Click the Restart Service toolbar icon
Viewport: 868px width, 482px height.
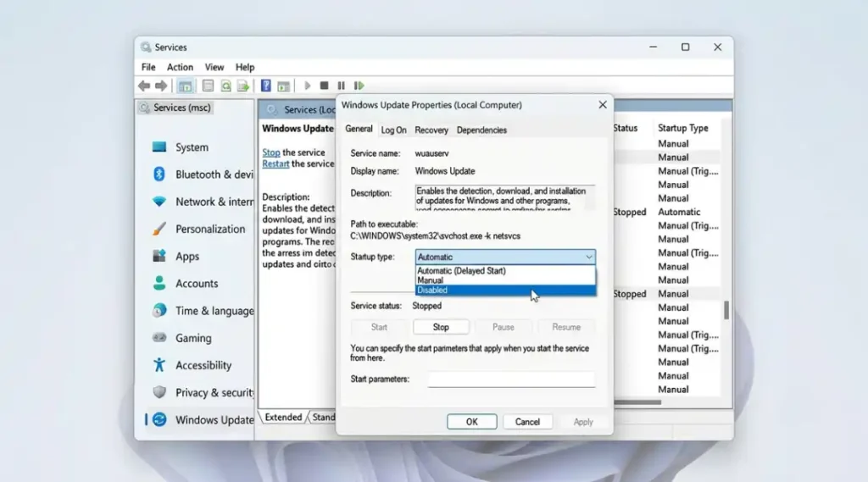coord(359,86)
